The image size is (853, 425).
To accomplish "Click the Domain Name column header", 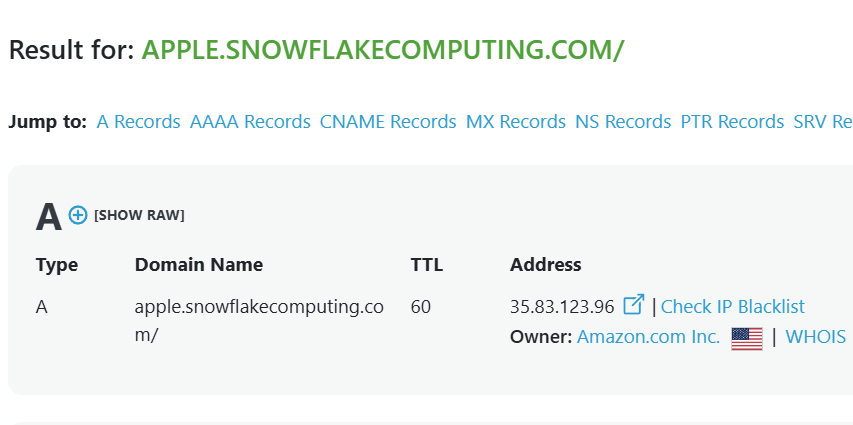I will [x=199, y=265].
